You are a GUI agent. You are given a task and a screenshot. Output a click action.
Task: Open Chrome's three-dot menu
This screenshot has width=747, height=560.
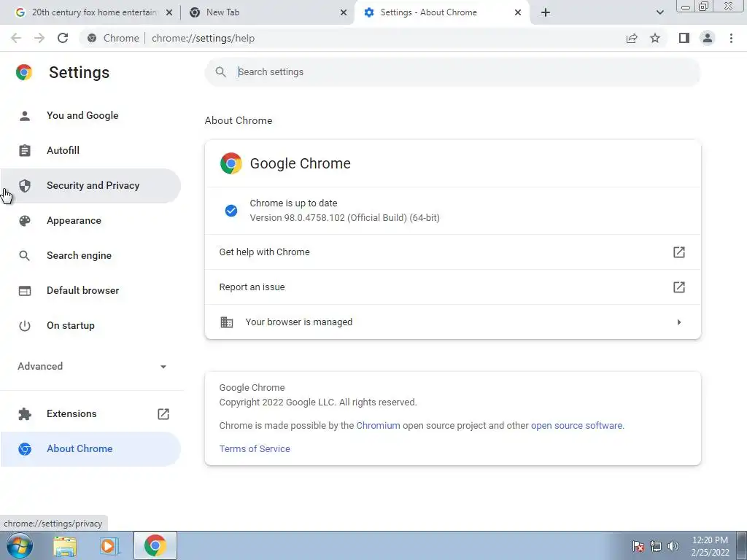click(x=731, y=38)
